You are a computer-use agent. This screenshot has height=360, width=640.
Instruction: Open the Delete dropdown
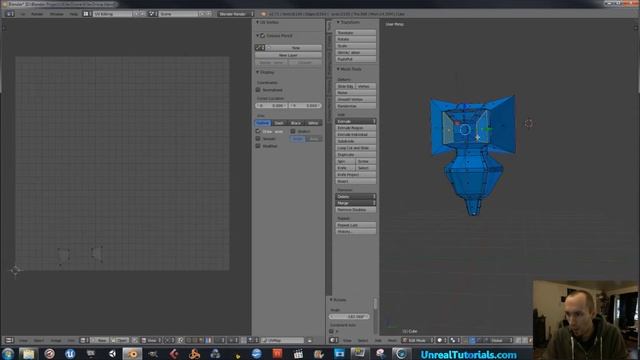(356, 196)
